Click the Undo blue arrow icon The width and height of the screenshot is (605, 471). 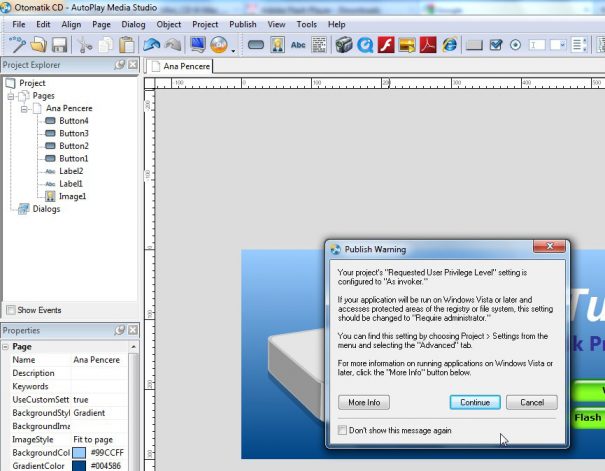pyautogui.click(x=152, y=45)
